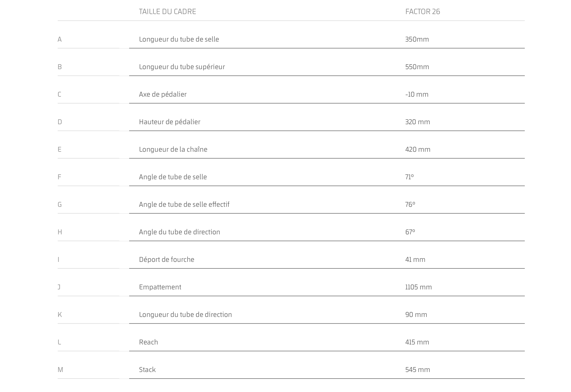Image resolution: width=571 pixels, height=392 pixels.
Task: Click the 420 mm chainstay value
Action: (418, 149)
